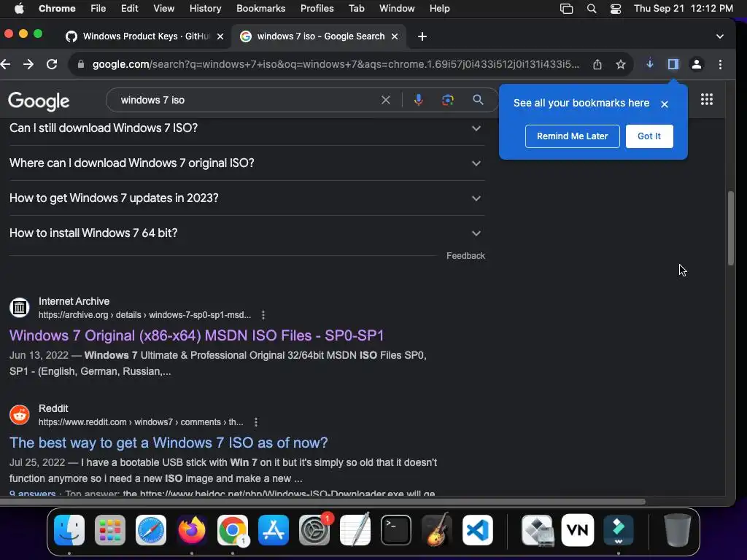
Task: Open the "9 answers" Reddit link
Action: click(32, 492)
